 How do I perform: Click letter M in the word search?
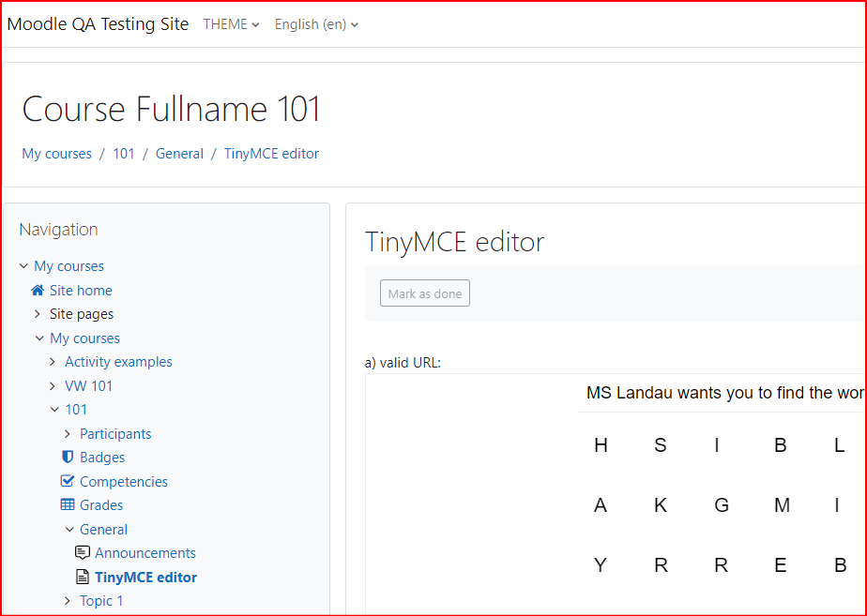782,505
